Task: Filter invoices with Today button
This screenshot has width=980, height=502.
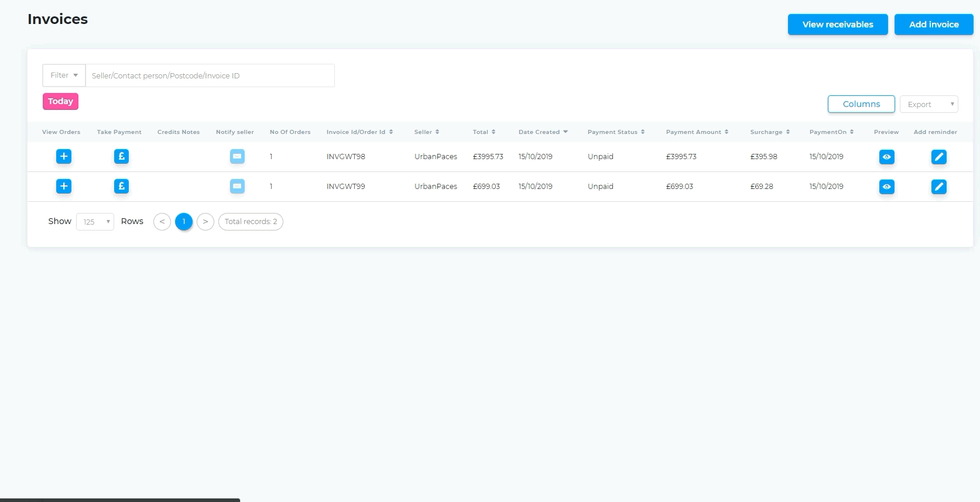Action: pos(60,101)
